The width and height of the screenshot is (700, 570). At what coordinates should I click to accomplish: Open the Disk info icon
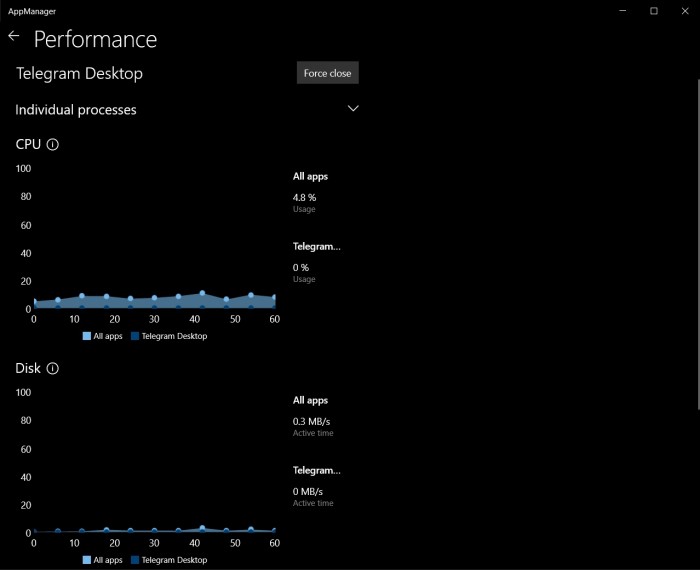[x=53, y=369]
